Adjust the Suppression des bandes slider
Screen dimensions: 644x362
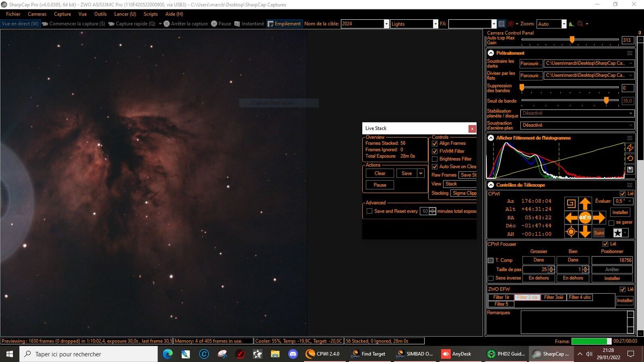coord(522,88)
